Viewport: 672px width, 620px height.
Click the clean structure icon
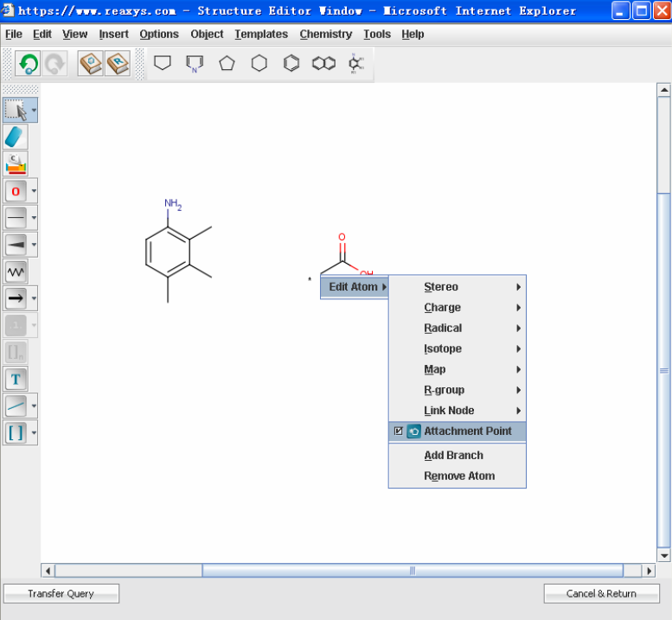(x=16, y=163)
